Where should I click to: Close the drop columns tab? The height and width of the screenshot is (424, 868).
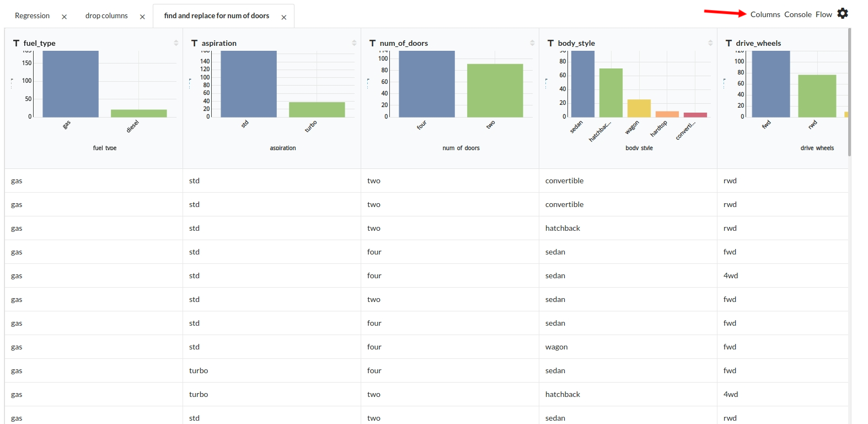point(142,17)
